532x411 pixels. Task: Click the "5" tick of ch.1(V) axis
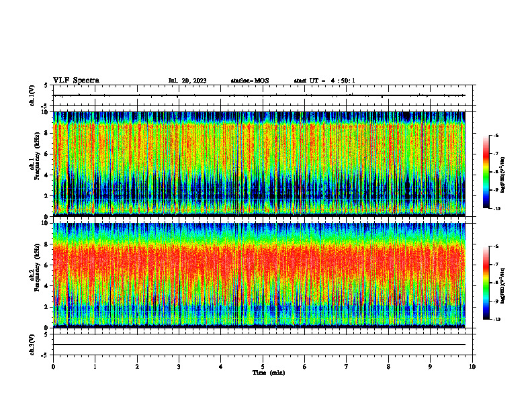tap(46, 85)
